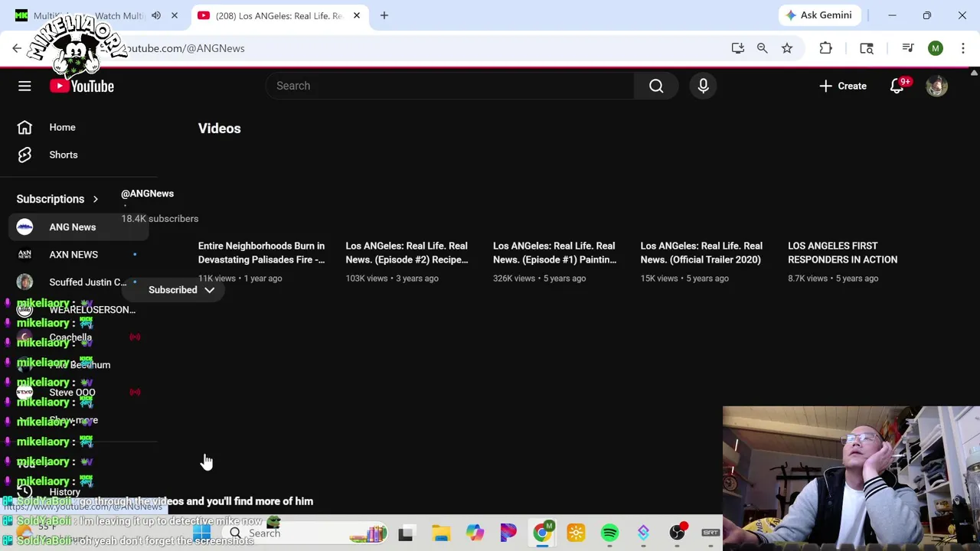Open the zoom level icon in address bar
The image size is (980, 551).
tap(763, 48)
